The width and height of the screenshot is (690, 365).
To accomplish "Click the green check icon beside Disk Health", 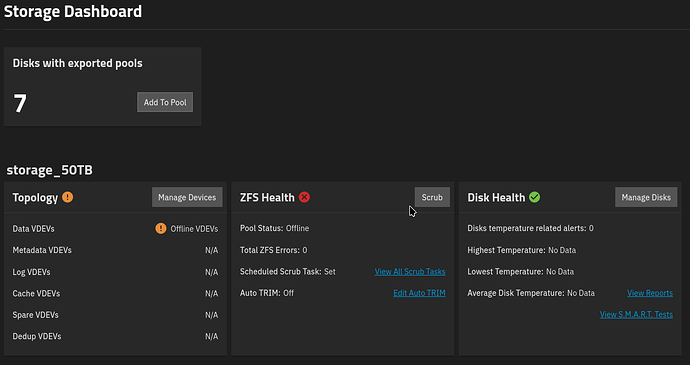I will pos(535,197).
